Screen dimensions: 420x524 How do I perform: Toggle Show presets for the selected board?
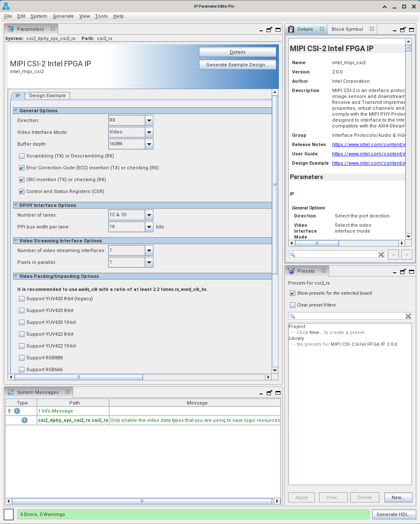click(x=292, y=293)
